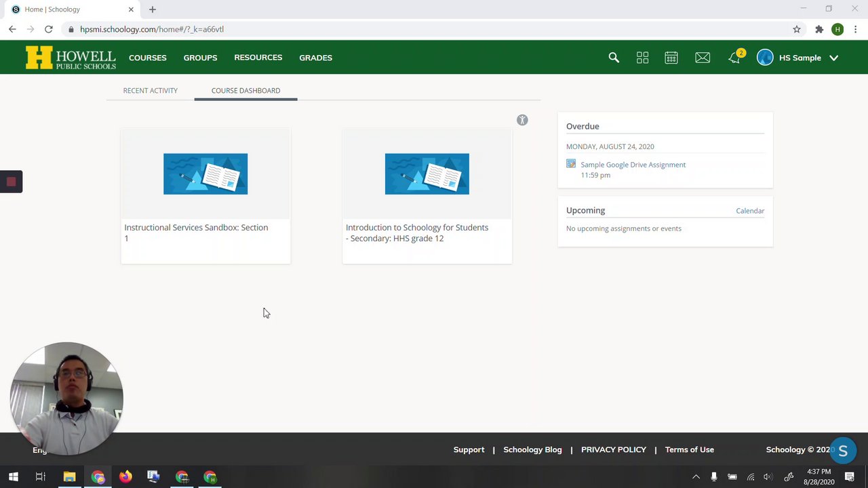
Task: Click the Schoology support chat bubble
Action: tap(843, 451)
